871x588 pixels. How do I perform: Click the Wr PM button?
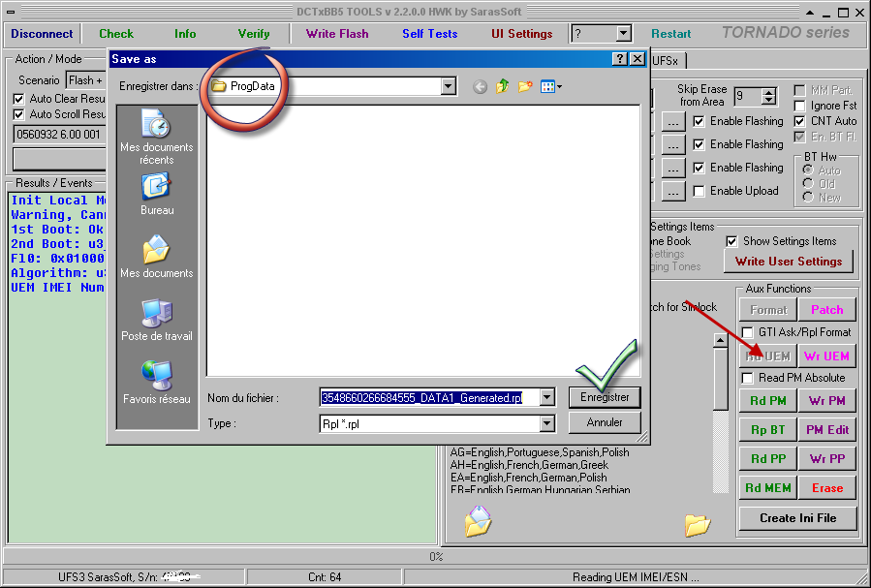point(827,401)
